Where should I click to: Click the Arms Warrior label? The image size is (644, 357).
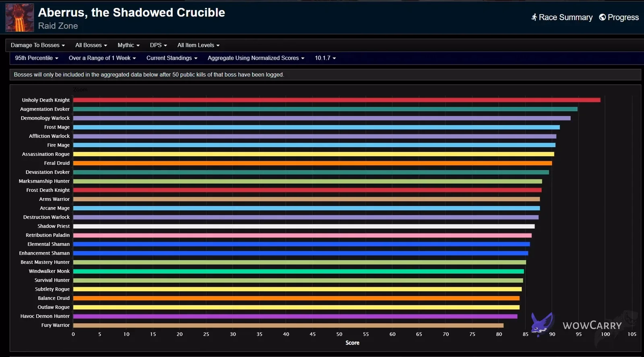pyautogui.click(x=54, y=199)
